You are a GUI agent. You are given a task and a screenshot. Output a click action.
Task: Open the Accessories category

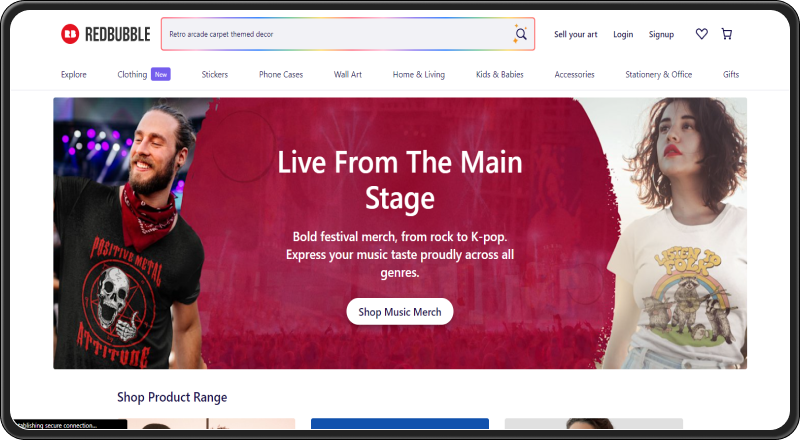[574, 75]
